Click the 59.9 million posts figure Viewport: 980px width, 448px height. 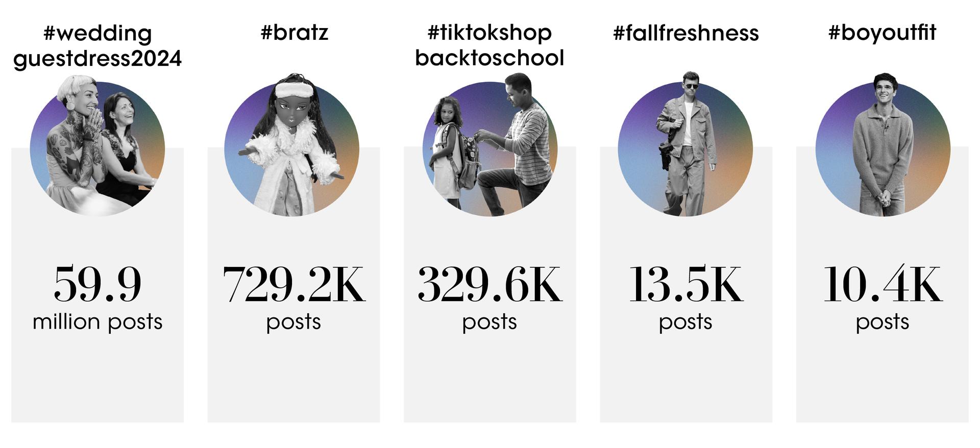pyautogui.click(x=97, y=284)
